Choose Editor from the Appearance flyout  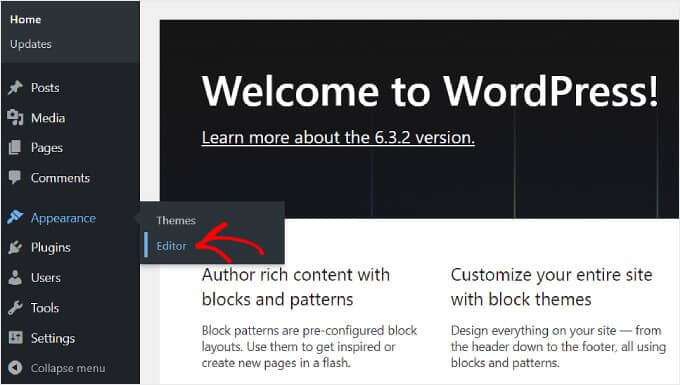point(171,246)
